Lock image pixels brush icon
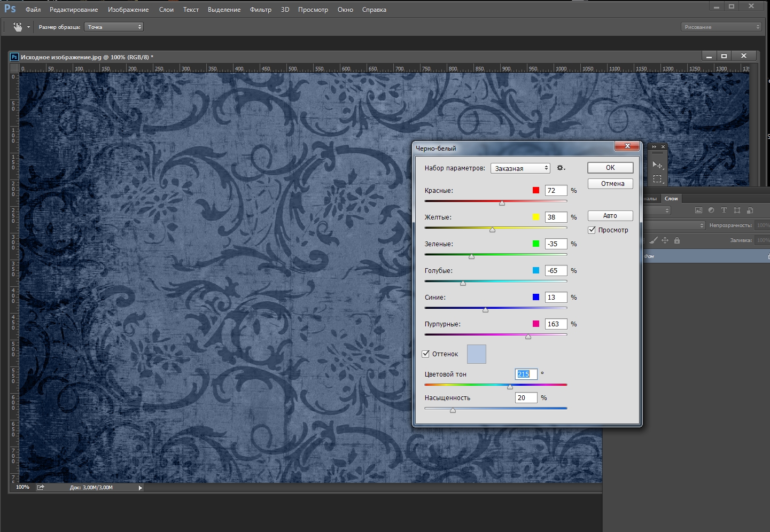 click(653, 240)
